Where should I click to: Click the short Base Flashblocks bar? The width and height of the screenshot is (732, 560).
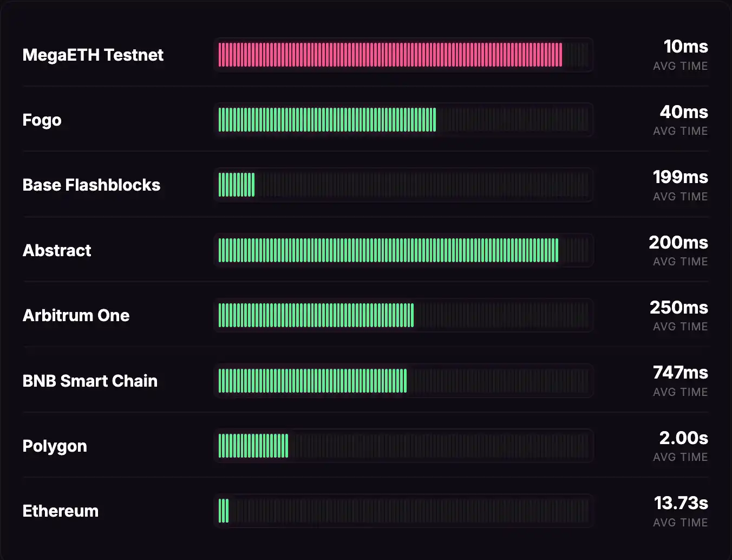[x=237, y=185]
